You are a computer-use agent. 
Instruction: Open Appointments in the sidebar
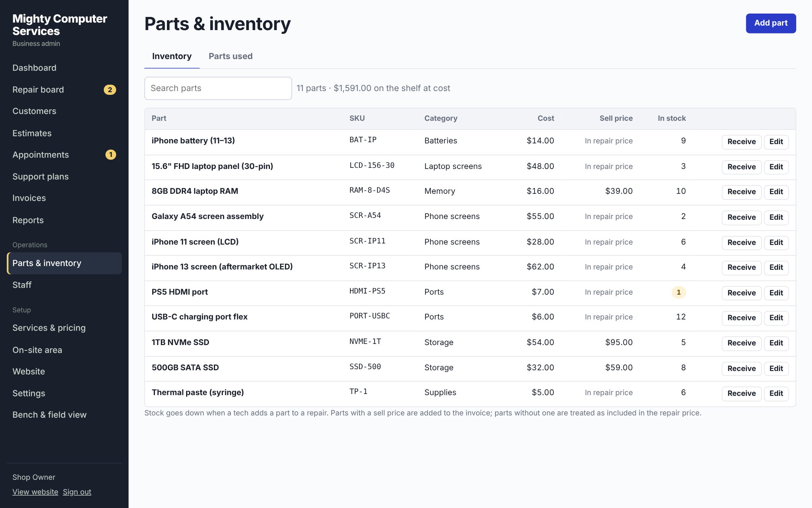(64, 155)
